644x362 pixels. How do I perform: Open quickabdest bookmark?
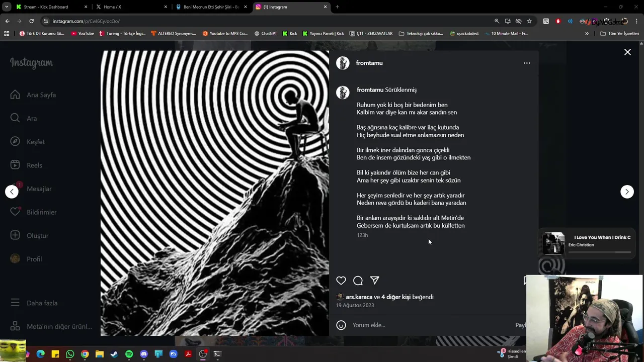[464, 33]
